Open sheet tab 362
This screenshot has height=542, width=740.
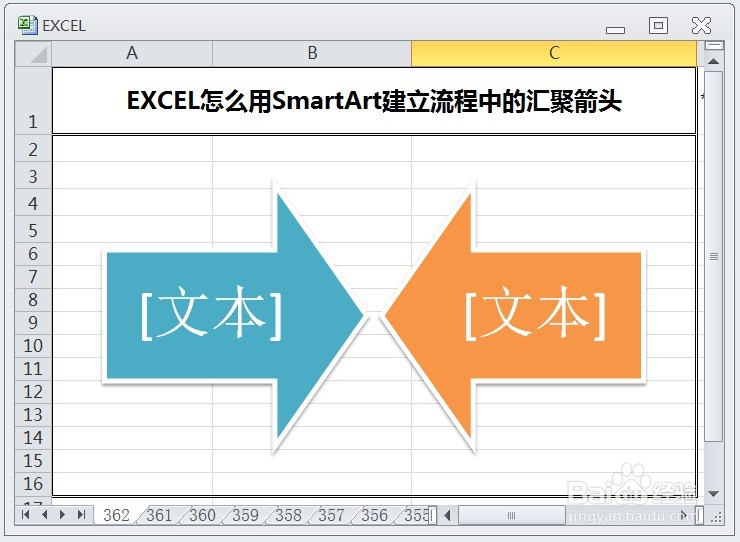tap(116, 515)
